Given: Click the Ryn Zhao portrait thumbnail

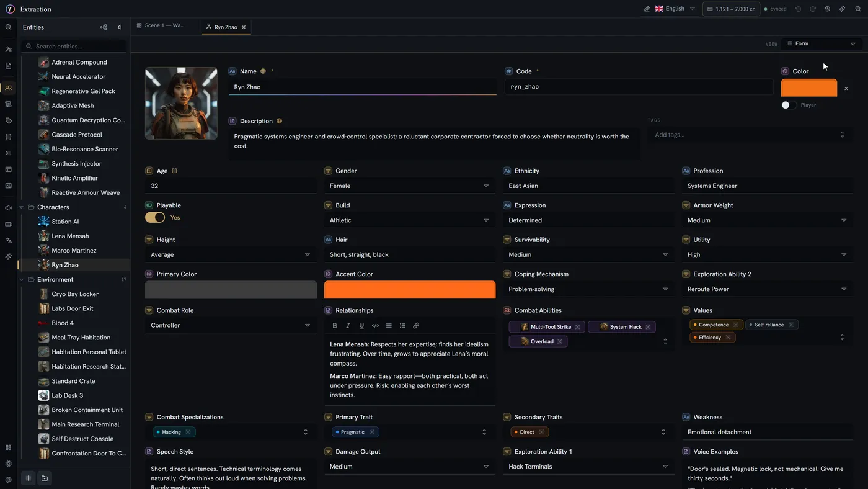Looking at the screenshot, I should coord(181,103).
